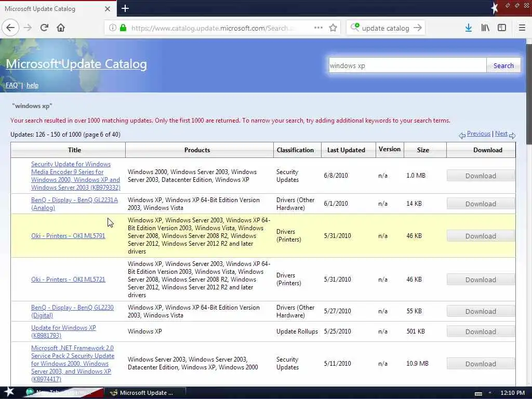532x399 pixels.
Task: Click the green padlock security icon
Action: (x=123, y=28)
